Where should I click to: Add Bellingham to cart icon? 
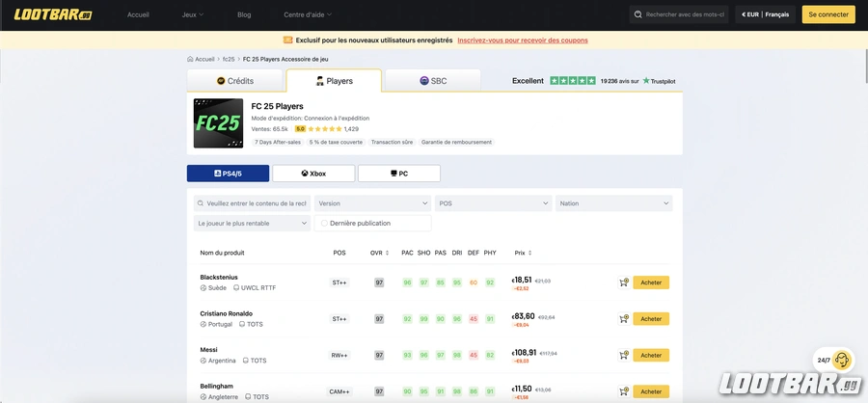pos(624,391)
